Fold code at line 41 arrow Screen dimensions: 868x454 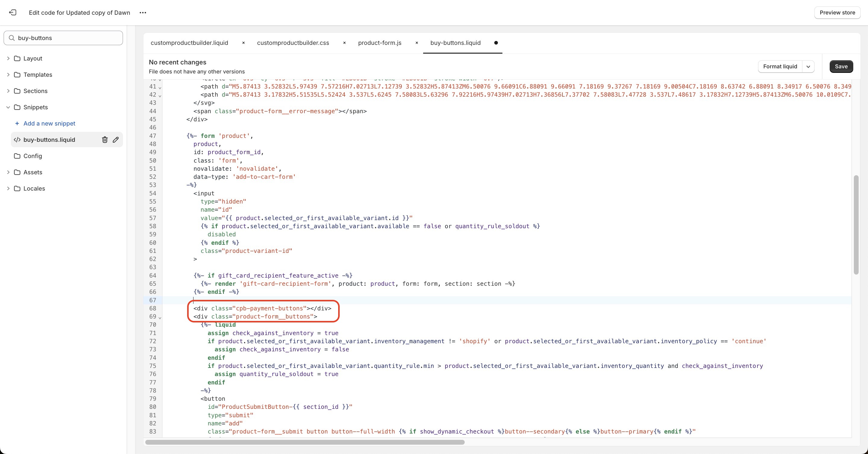coord(160,88)
